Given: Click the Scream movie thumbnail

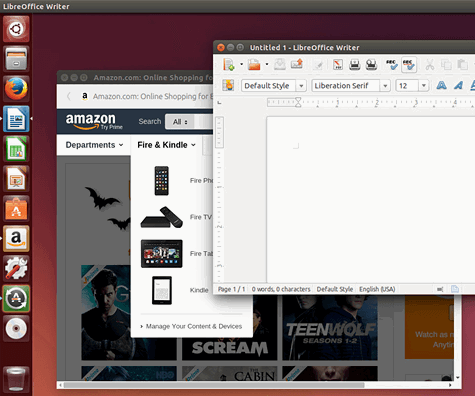Looking at the screenshot, I should (x=229, y=349).
